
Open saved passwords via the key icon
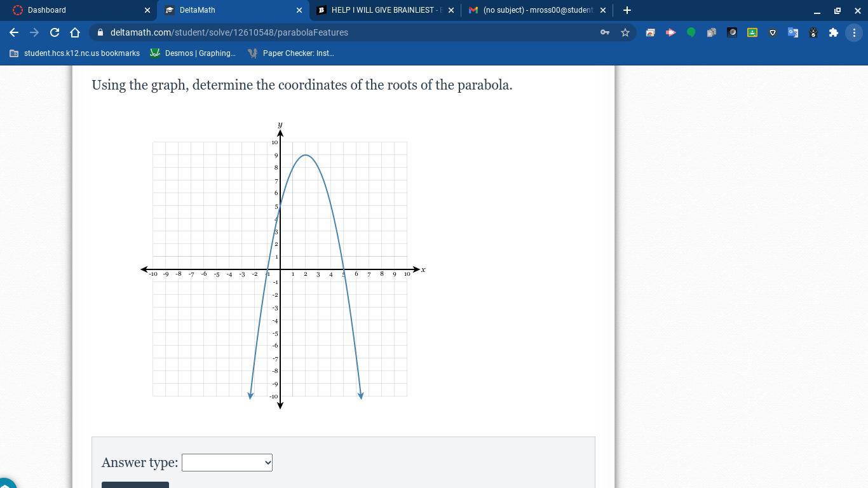605,32
